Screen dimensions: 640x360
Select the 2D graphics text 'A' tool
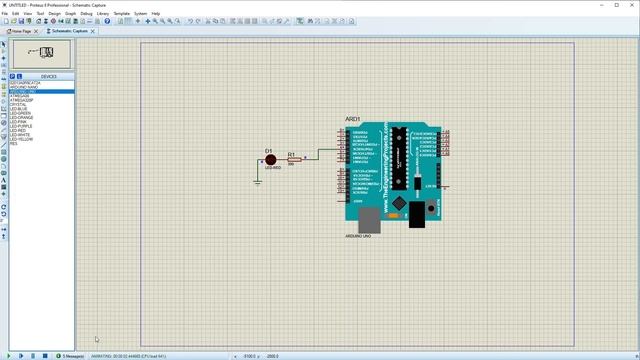point(4,180)
